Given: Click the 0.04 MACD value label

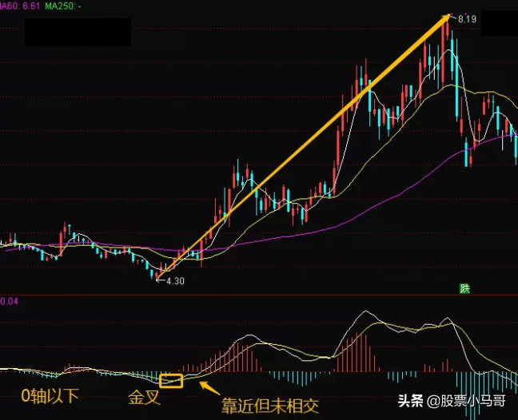Looking at the screenshot, I should (9, 301).
